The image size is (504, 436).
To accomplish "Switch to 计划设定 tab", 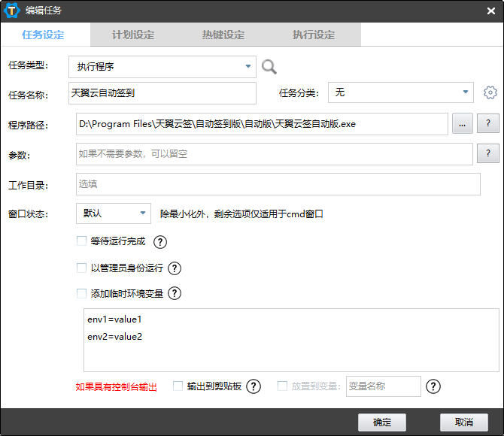I will 133,35.
